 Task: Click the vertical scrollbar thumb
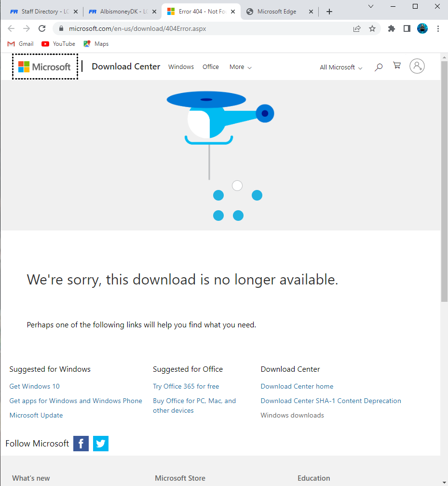pyautogui.click(x=444, y=181)
